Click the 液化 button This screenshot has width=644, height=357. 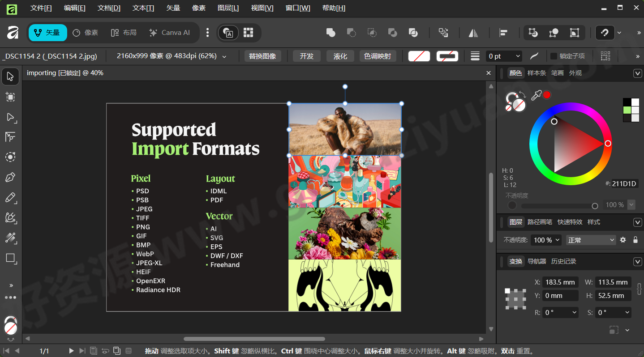(x=340, y=56)
